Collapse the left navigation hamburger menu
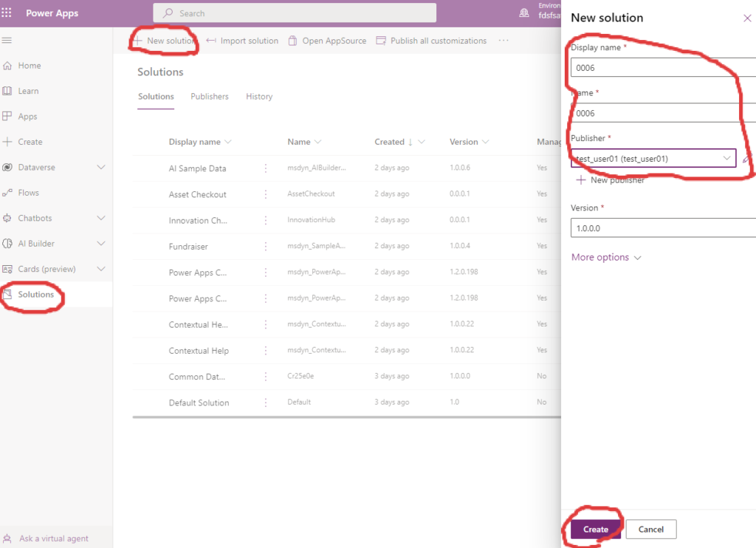 pyautogui.click(x=7, y=40)
